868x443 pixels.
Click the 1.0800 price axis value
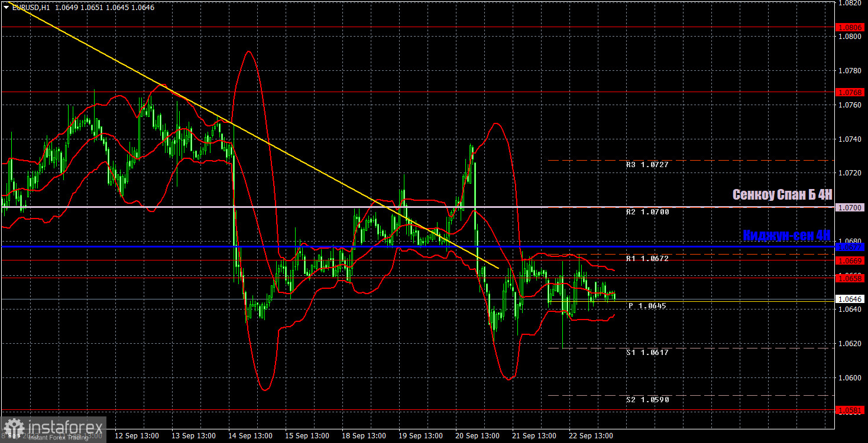(x=850, y=37)
